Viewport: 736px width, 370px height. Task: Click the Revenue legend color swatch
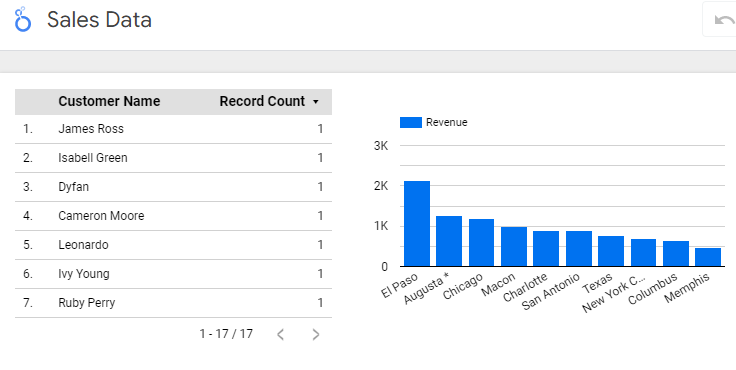pos(411,123)
